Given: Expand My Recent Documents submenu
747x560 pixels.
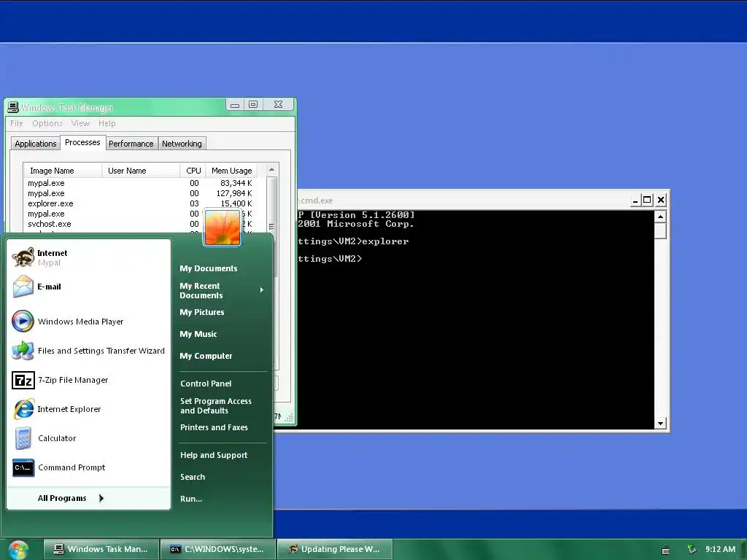Looking at the screenshot, I should (x=222, y=290).
